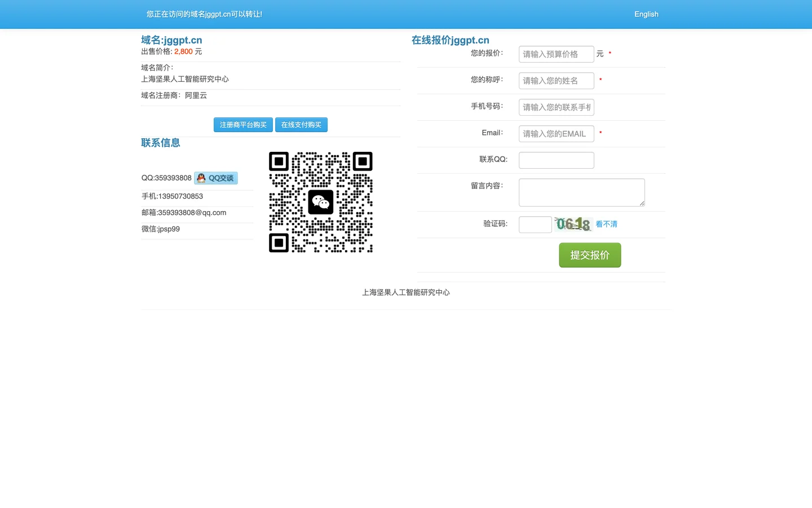Screen dimensions: 812x508
Task: Click inside the 留言内容 message textarea
Action: point(581,192)
